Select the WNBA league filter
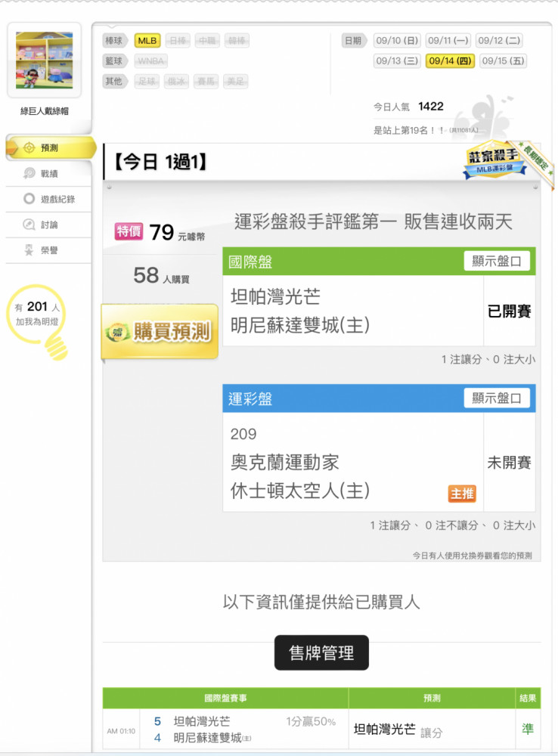 pos(151,60)
